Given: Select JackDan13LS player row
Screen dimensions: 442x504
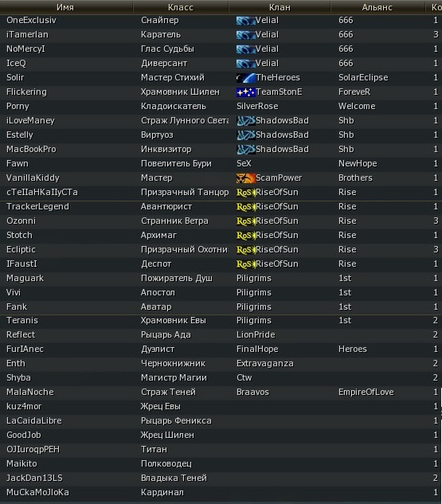Looking at the screenshot, I should [x=221, y=479].
